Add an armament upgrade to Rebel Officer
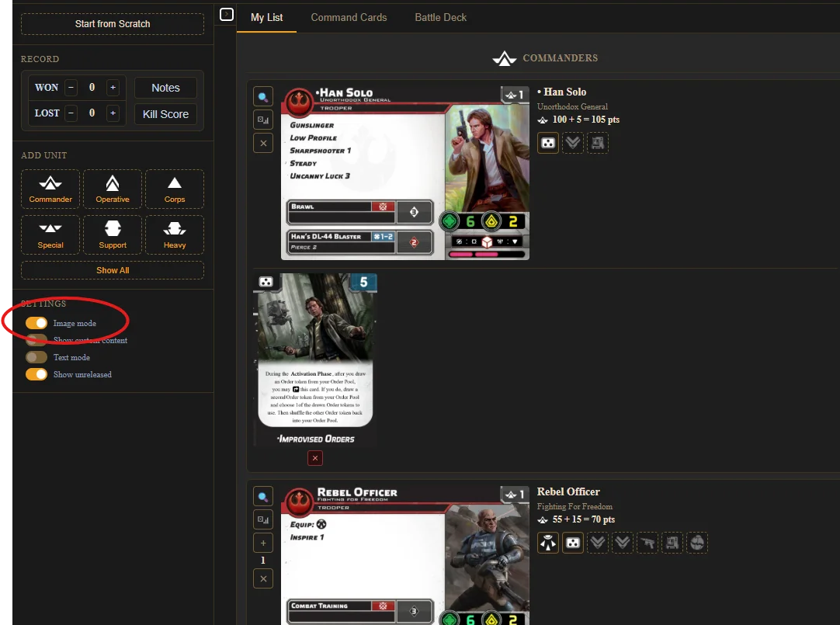The height and width of the screenshot is (625, 840). click(x=647, y=543)
